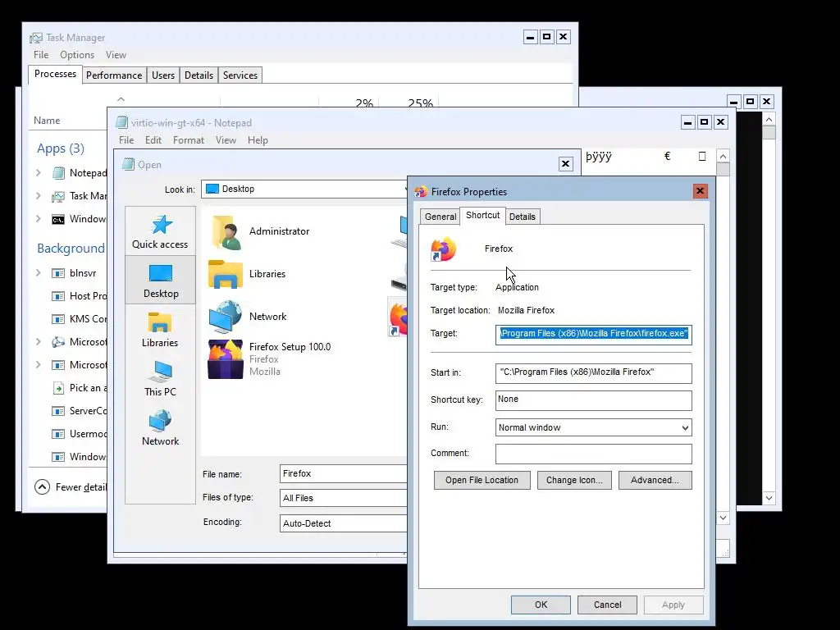Select the Firefox Setup 100.0 installer

coord(226,359)
